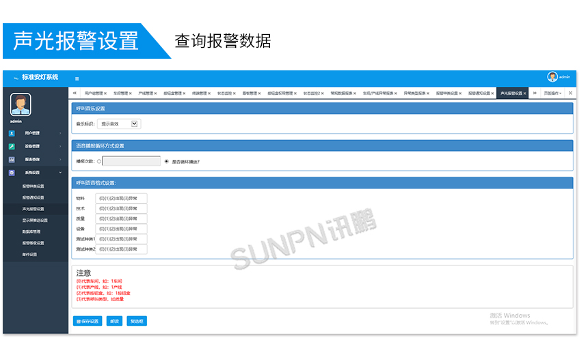The height and width of the screenshot is (364, 588).
Task: Select the 播报次数 radio button
Action: 99,162
